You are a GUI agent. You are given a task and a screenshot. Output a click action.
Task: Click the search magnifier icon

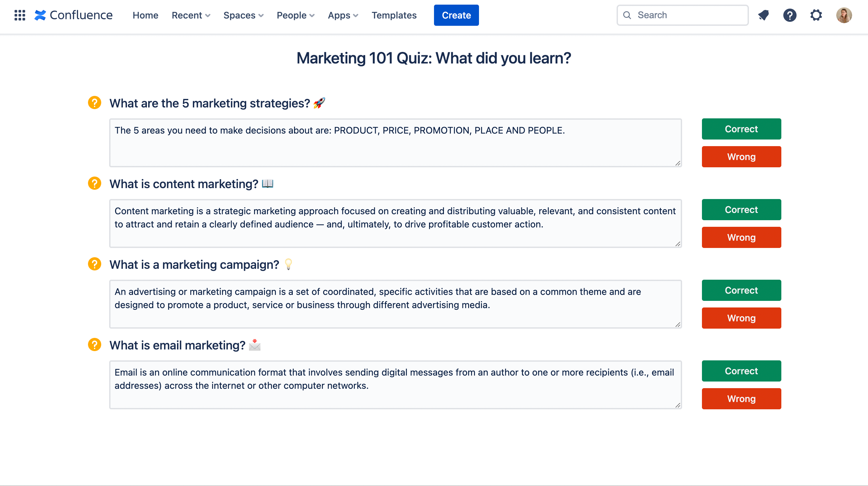627,15
